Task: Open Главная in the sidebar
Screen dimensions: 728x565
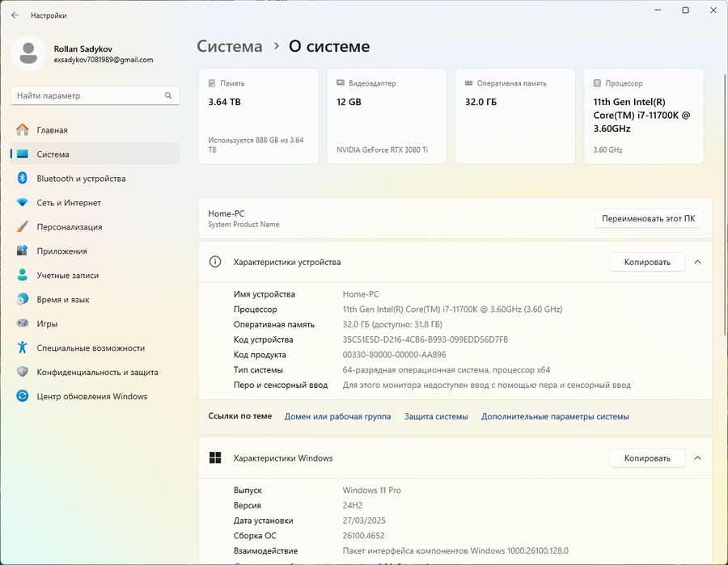Action: coord(95,130)
